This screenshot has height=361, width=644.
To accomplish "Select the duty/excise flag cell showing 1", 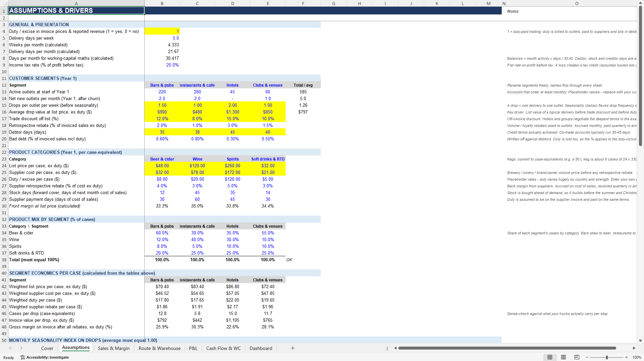I will tap(162, 31).
